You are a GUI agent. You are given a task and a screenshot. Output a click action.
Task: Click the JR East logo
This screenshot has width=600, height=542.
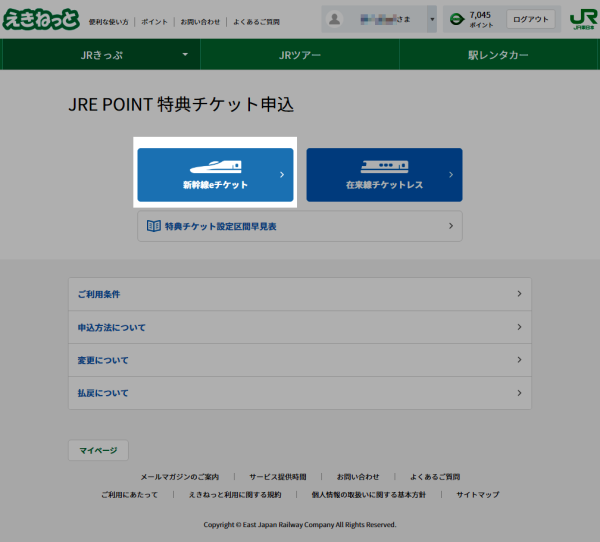point(583,19)
